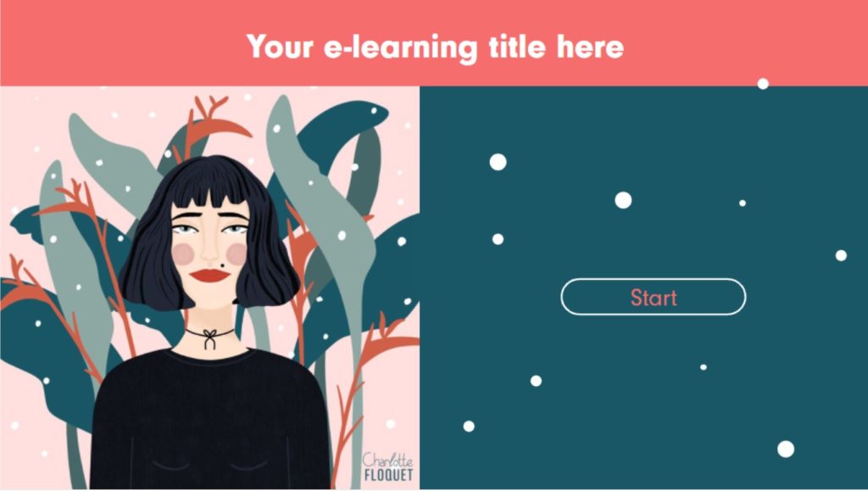
Task: Select the word "e-learning" in the title
Action: click(400, 48)
